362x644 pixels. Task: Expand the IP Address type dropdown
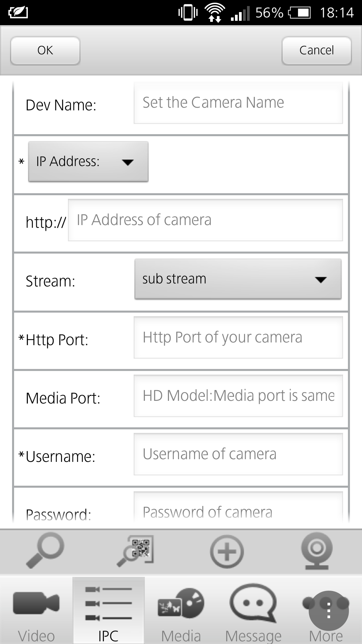88,162
